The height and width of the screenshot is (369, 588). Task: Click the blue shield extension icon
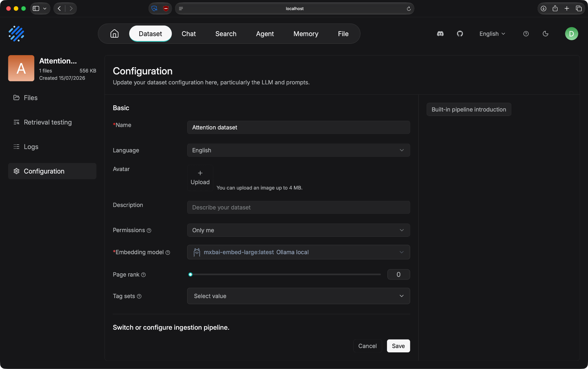[154, 9]
